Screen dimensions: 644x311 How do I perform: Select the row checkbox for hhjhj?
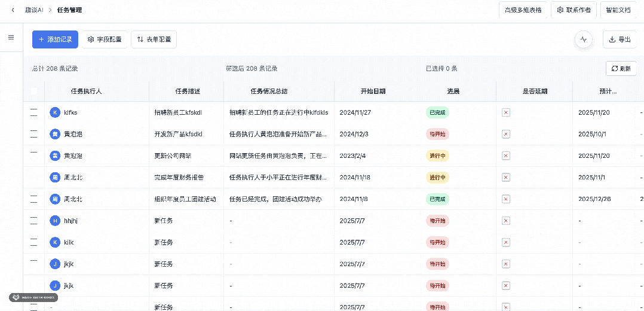click(33, 221)
